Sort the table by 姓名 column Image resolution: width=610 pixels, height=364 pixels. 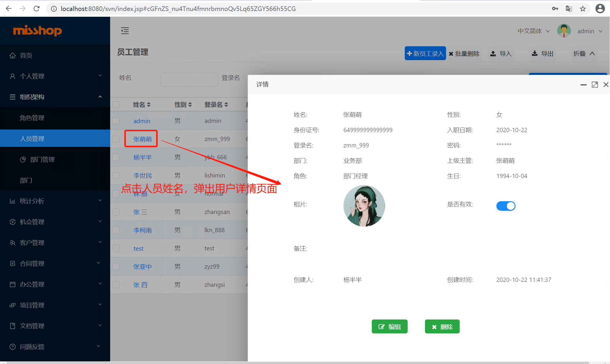point(148,105)
